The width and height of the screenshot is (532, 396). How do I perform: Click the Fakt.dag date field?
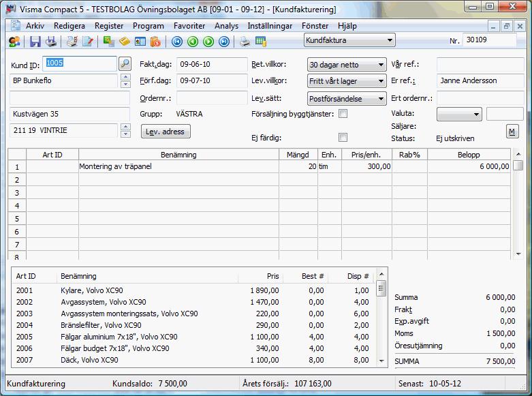(212, 64)
